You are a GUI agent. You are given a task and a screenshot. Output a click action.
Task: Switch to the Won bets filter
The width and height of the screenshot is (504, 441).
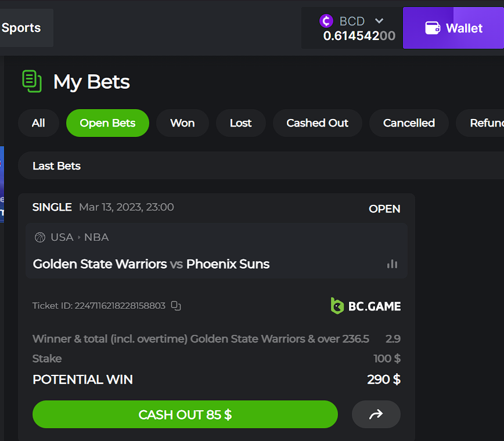point(182,123)
